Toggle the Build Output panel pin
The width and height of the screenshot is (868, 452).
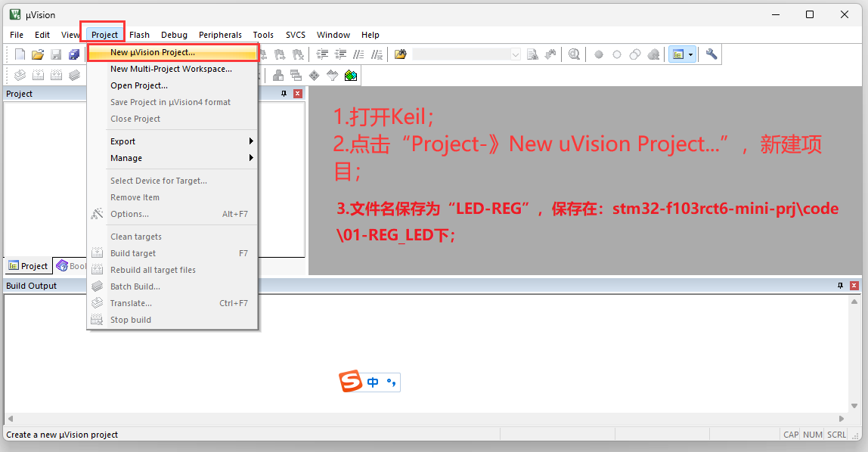click(840, 286)
